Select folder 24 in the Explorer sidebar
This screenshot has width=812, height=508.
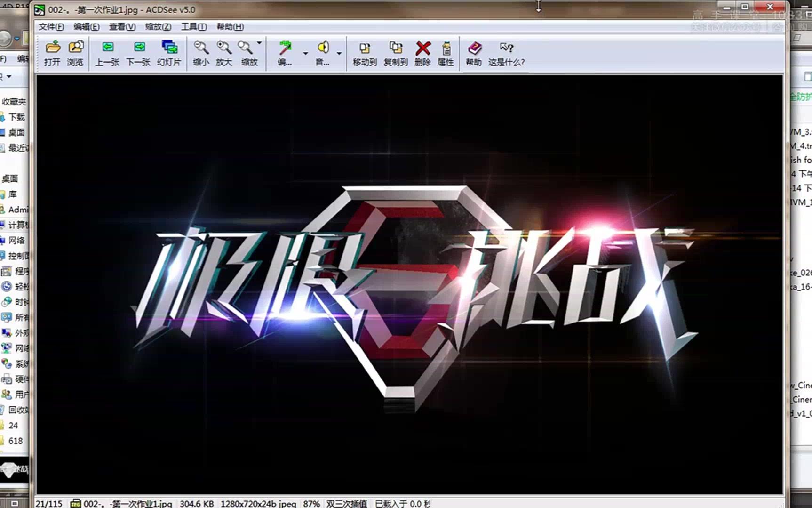(13, 426)
